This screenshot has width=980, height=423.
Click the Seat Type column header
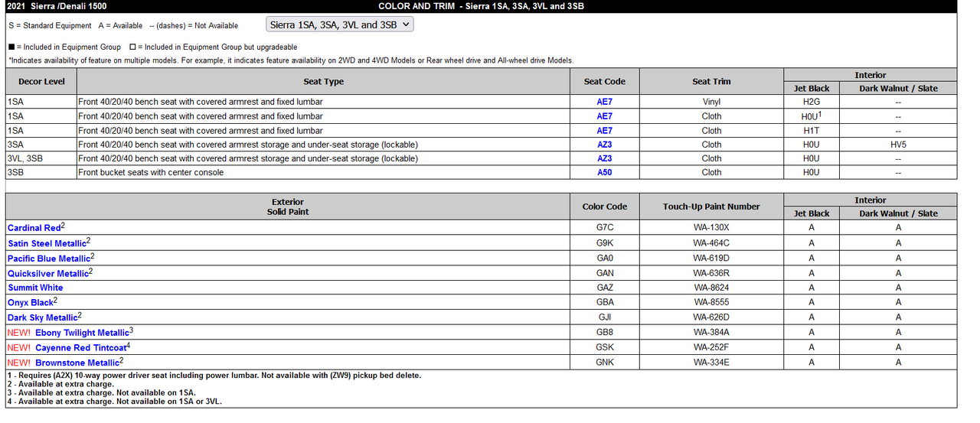pyautogui.click(x=324, y=82)
